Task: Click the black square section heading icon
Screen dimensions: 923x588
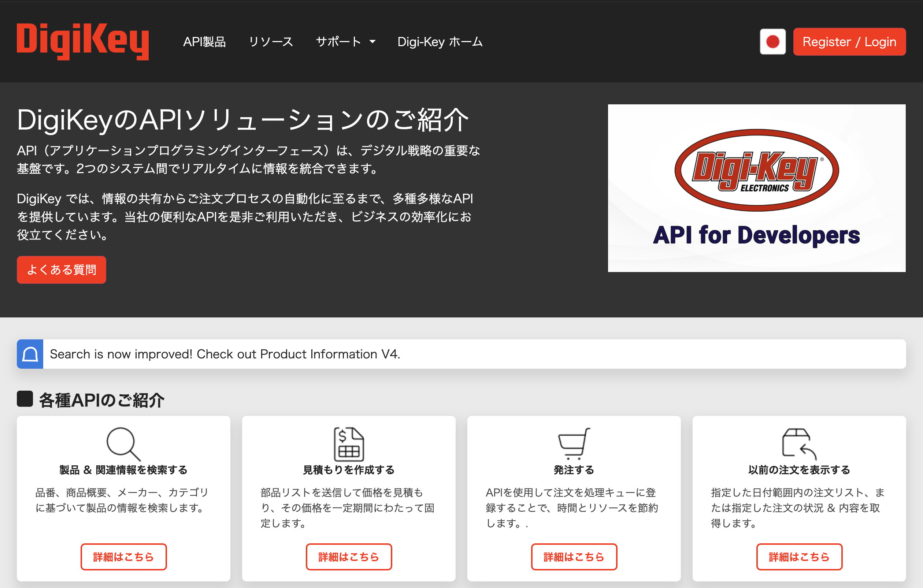Action: (x=25, y=399)
